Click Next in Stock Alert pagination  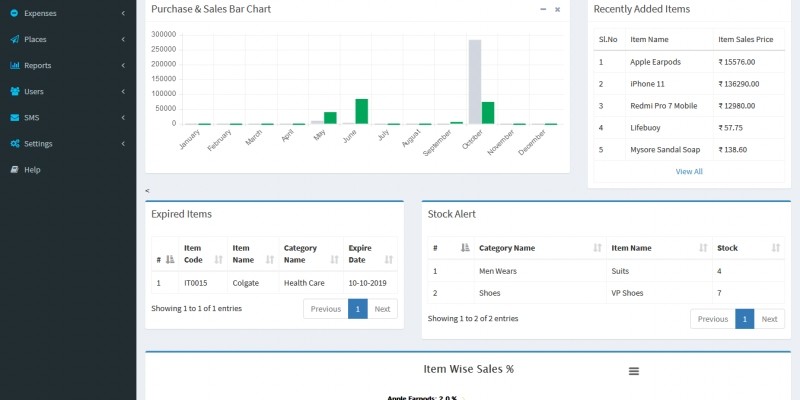click(769, 319)
